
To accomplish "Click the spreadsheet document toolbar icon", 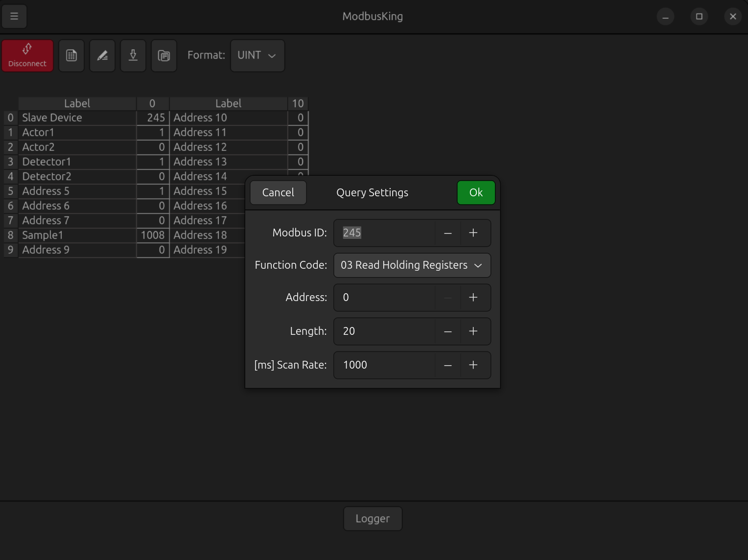I will [x=71, y=56].
